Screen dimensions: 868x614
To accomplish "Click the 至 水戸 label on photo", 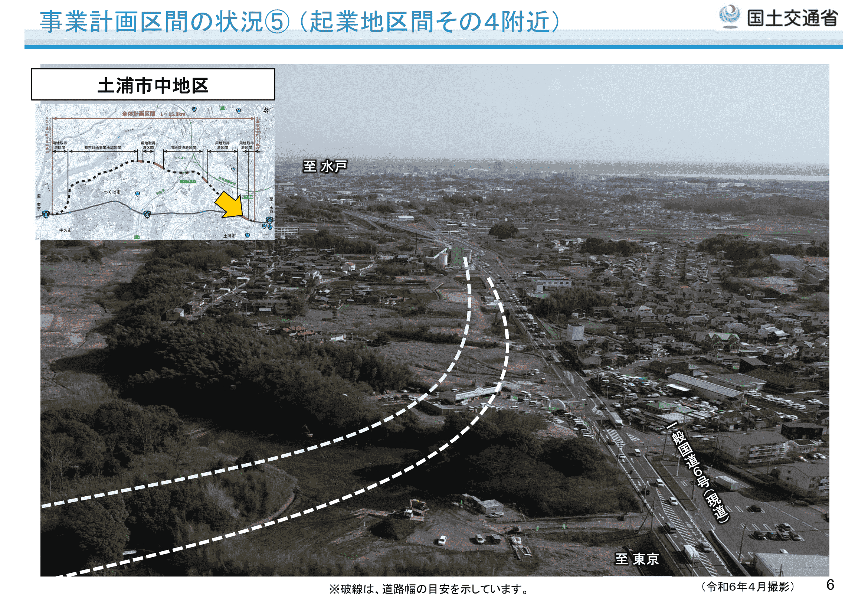I will point(325,166).
